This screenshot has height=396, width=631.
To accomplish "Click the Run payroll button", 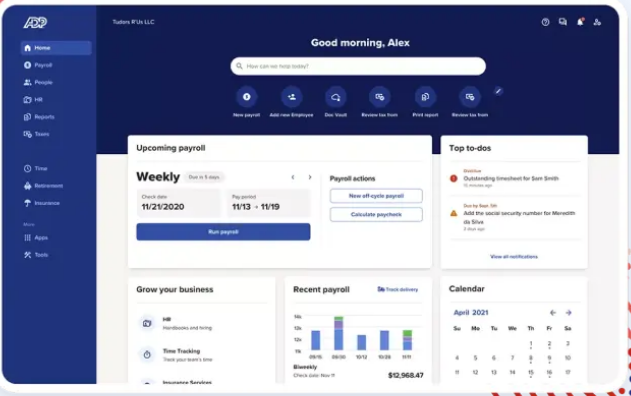I will 223,232.
